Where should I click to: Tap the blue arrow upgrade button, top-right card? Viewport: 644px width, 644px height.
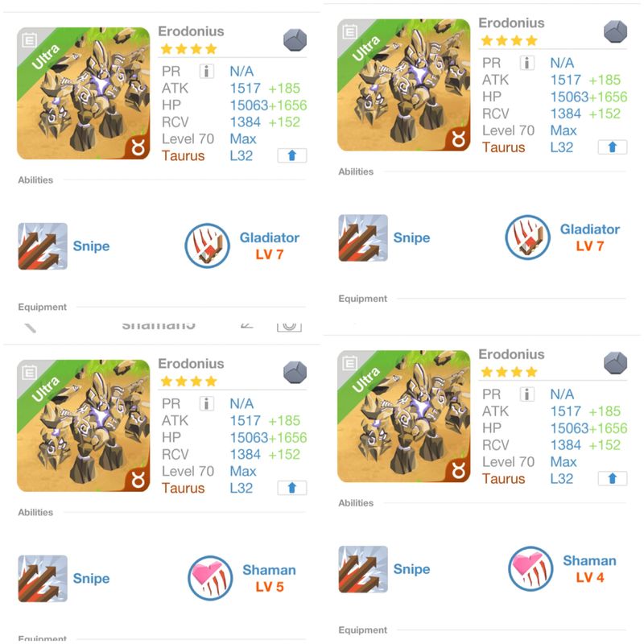(x=613, y=147)
